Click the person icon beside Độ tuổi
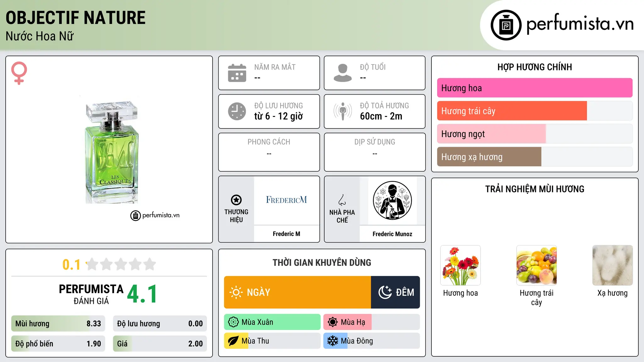The width and height of the screenshot is (644, 362). tap(342, 73)
